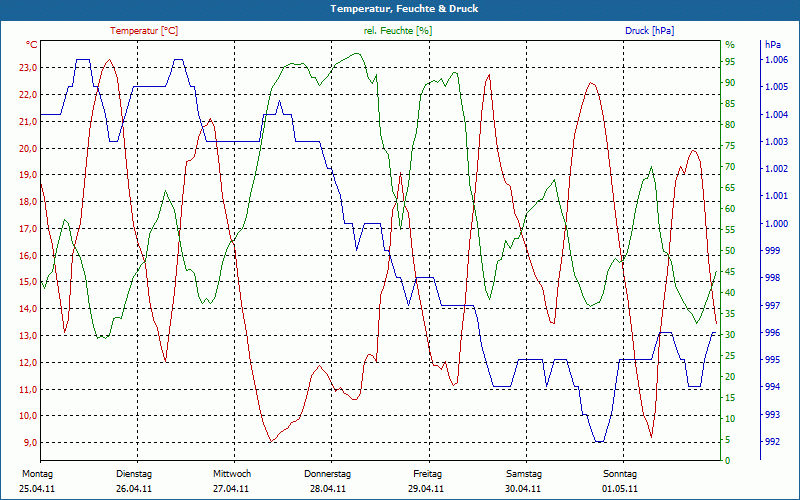Click the chart title 'Temperatur, Feuchte & Druck'
This screenshot has height=500, width=800.
pyautogui.click(x=404, y=9)
